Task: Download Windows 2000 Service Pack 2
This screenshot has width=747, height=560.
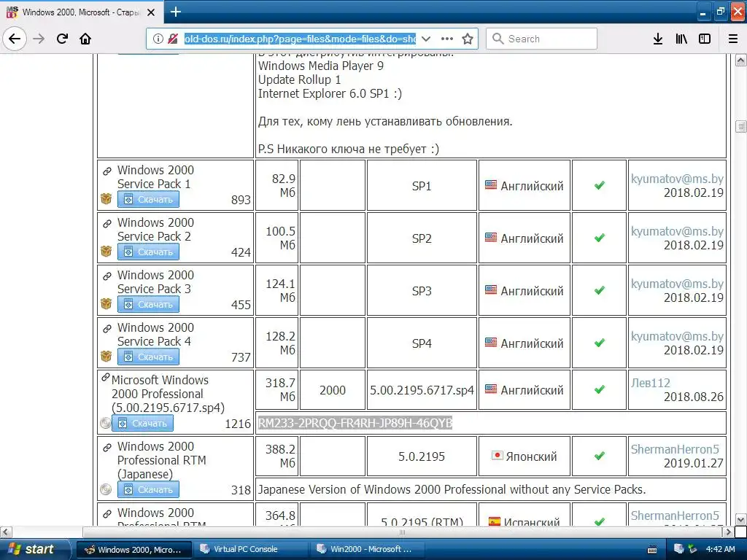Action: tap(148, 252)
